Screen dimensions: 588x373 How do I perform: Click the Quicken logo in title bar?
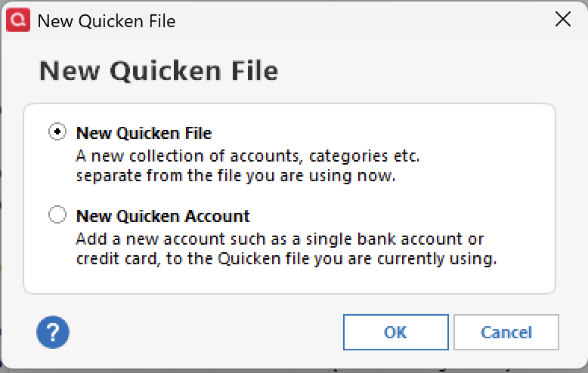coord(17,20)
